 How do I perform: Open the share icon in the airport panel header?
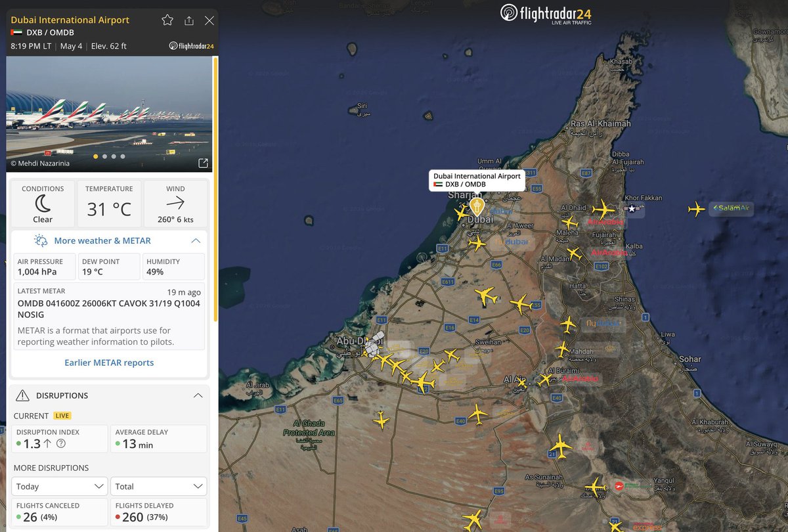[x=189, y=20]
